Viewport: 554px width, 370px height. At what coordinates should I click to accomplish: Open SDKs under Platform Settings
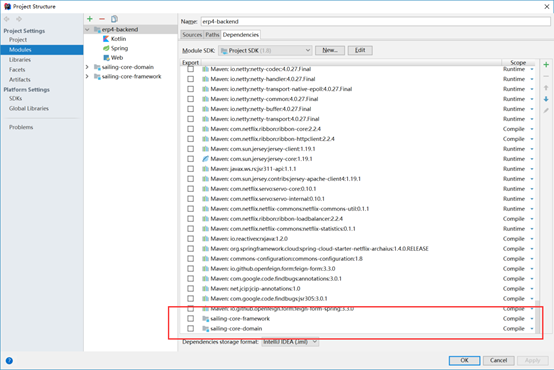16,98
